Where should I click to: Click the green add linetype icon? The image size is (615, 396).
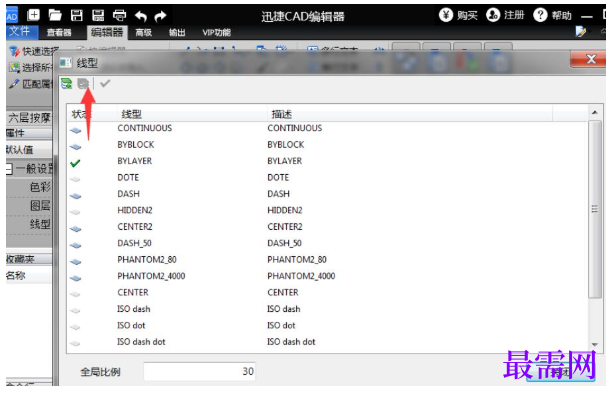tap(67, 83)
